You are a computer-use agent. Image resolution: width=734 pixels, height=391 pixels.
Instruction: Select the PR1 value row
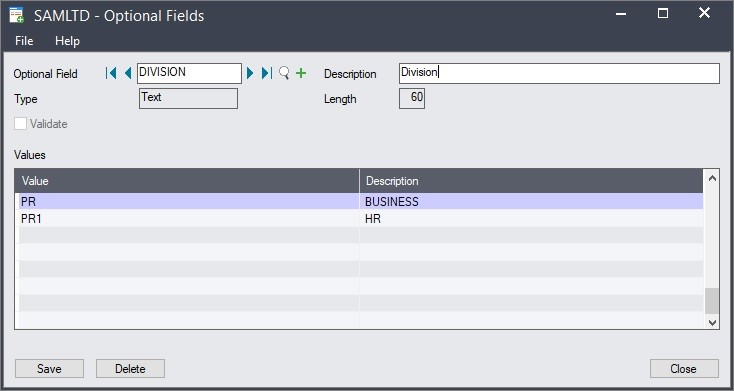[360, 219]
